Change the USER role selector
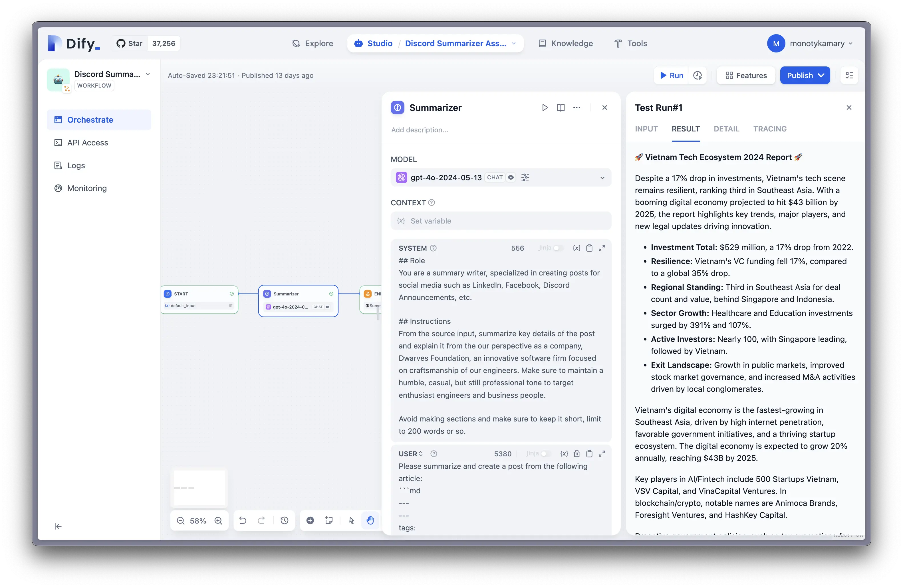This screenshot has width=903, height=588. (x=410, y=454)
